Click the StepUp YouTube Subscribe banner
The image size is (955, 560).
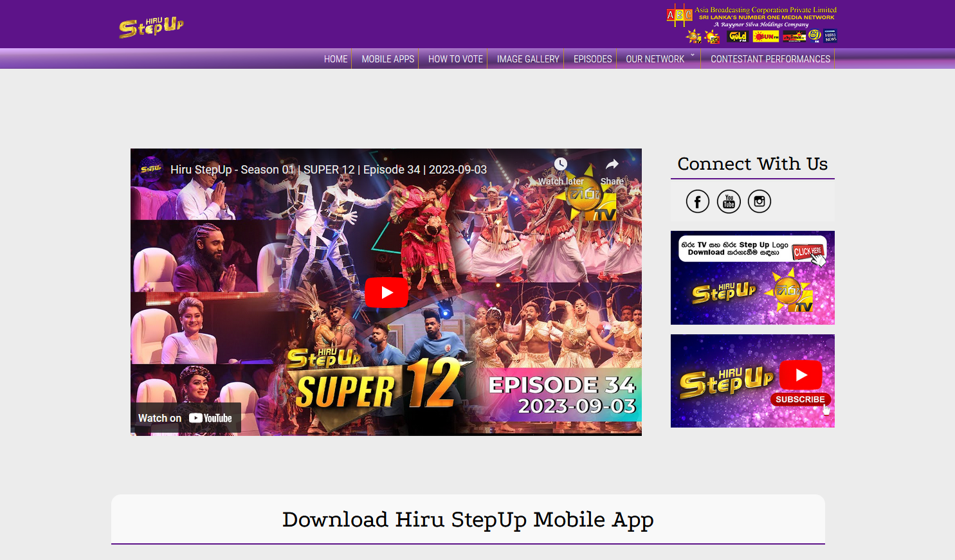coord(752,381)
